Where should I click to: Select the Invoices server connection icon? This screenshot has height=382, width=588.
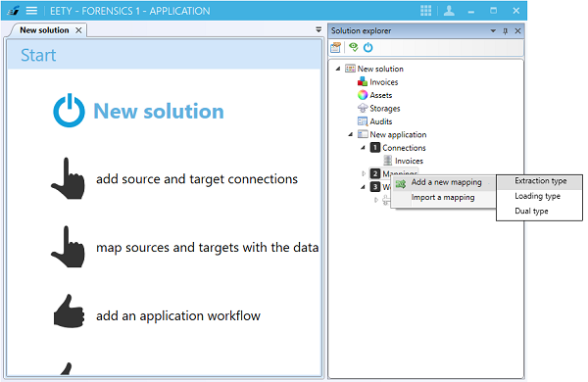[388, 161]
